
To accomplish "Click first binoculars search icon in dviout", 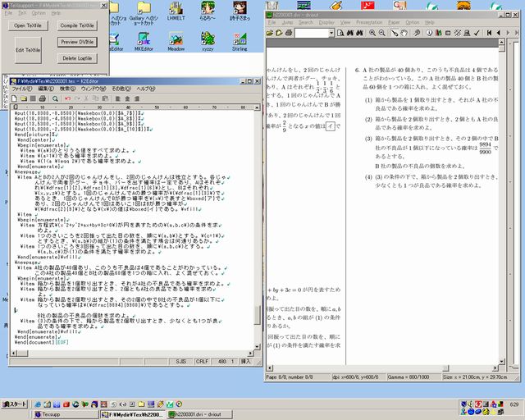I will click(x=350, y=33).
